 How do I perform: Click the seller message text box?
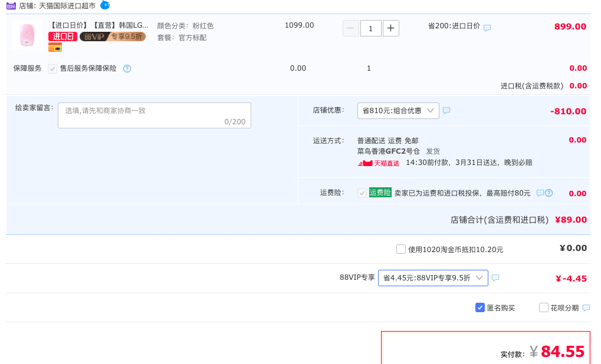click(x=155, y=115)
